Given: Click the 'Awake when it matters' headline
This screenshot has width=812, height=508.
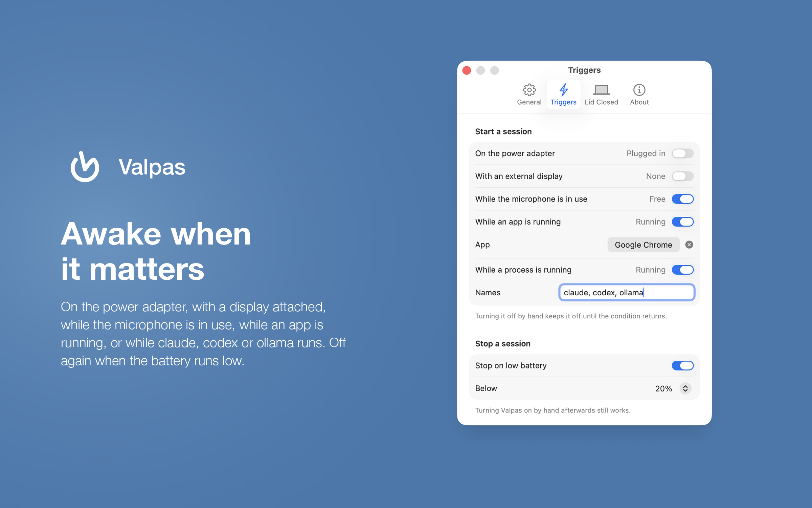Looking at the screenshot, I should coord(156,251).
